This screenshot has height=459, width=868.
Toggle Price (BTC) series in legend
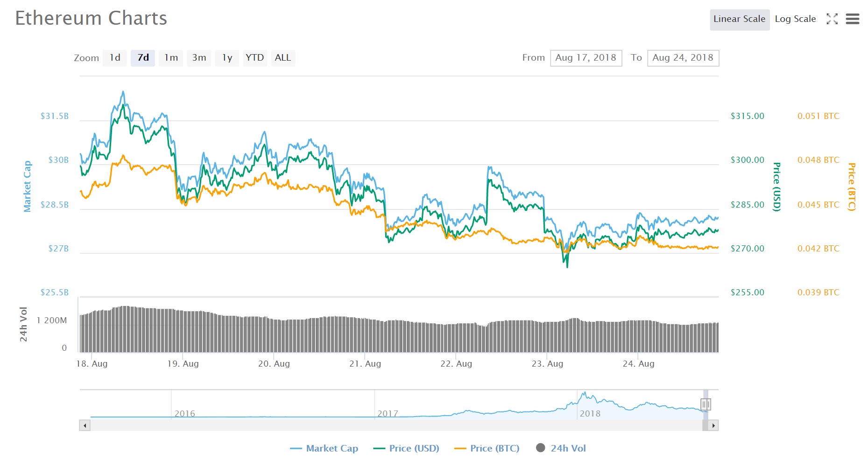click(487, 448)
